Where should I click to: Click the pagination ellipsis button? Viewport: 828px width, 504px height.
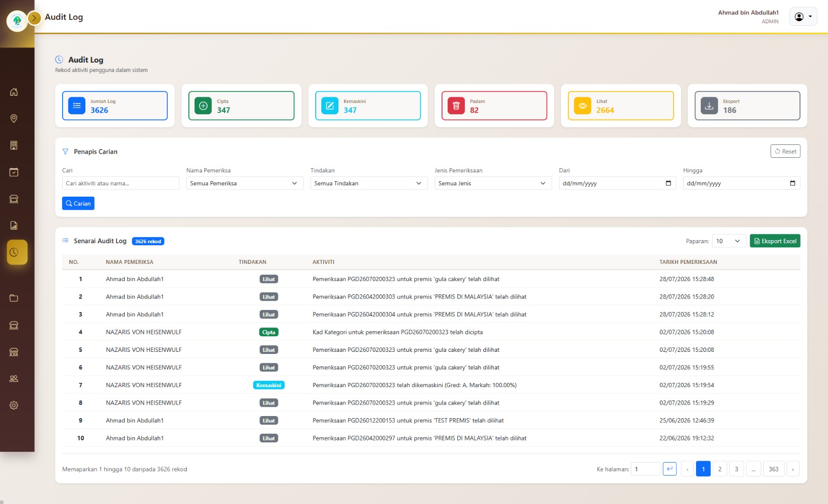pyautogui.click(x=753, y=469)
